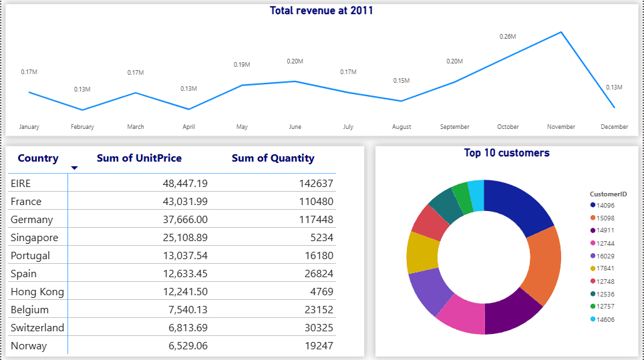Select the November peak on the line chart

pyautogui.click(x=560, y=32)
